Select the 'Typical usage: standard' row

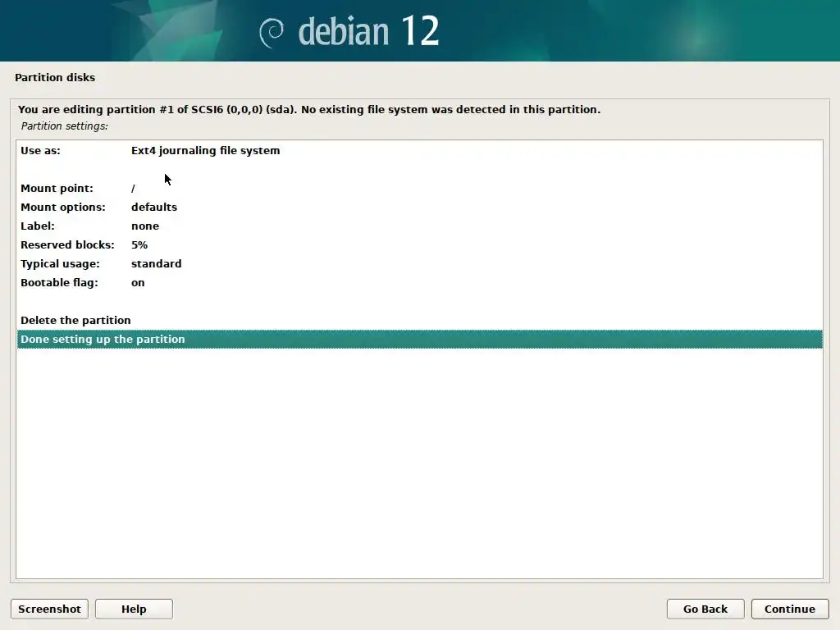(419, 263)
